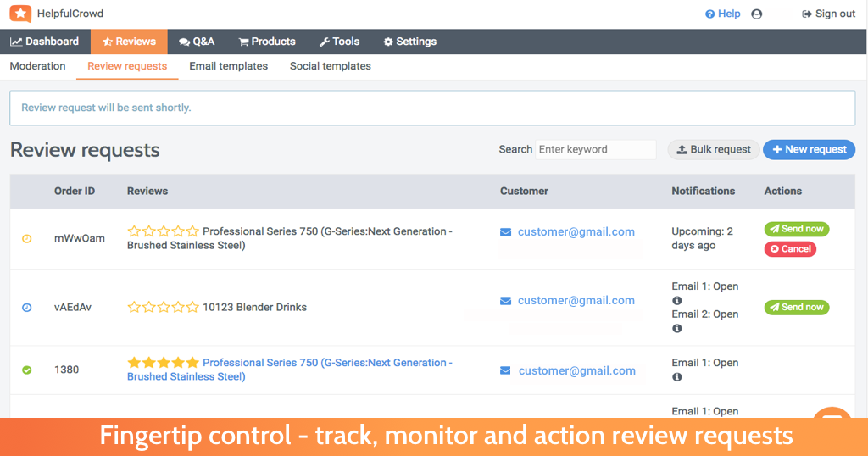Open the Tools menu
The width and height of the screenshot is (868, 456).
(339, 42)
